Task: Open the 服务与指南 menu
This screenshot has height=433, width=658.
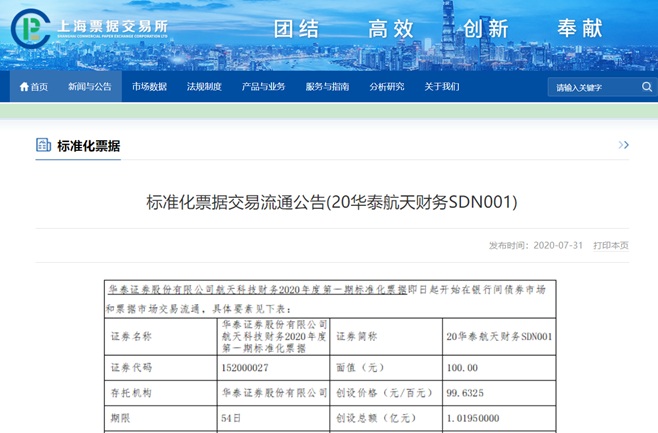Action: [327, 86]
